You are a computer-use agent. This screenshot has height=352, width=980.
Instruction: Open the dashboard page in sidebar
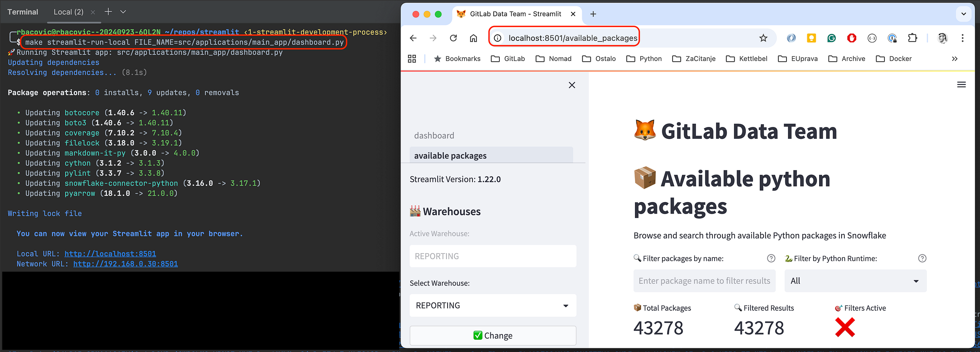click(434, 136)
